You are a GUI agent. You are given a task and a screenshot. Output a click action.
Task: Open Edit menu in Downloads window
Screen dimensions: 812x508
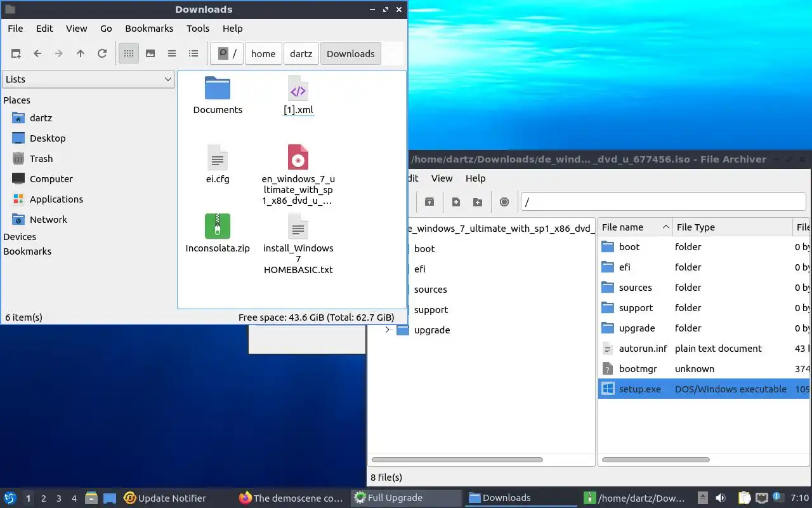[x=44, y=29]
